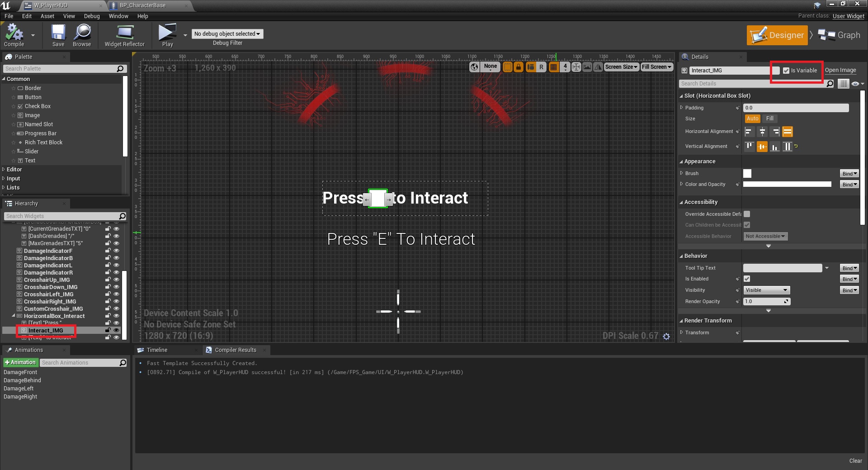Image resolution: width=868 pixels, height=470 pixels.
Task: Switch to the Timeline tab
Action: [157, 350]
